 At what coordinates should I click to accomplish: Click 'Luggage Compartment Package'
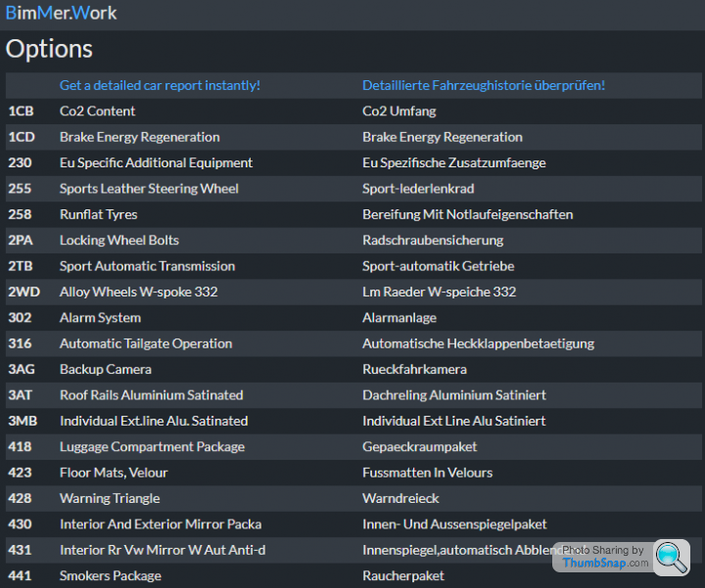153,447
